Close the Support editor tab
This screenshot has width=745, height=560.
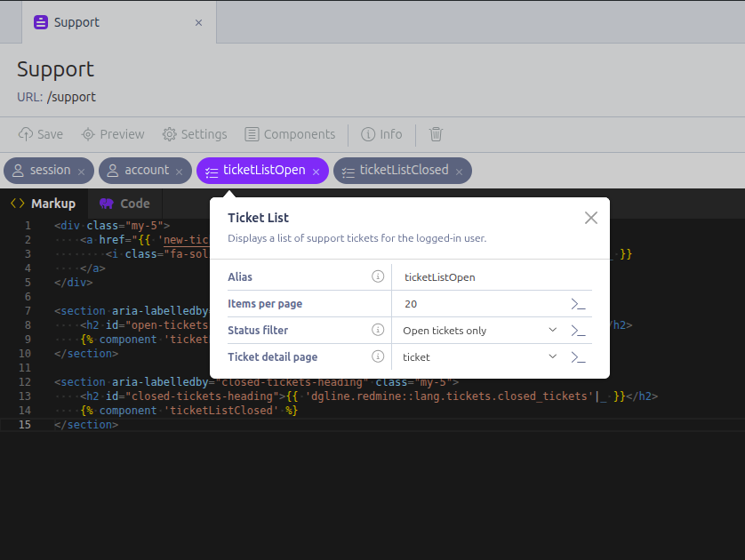[x=198, y=22]
